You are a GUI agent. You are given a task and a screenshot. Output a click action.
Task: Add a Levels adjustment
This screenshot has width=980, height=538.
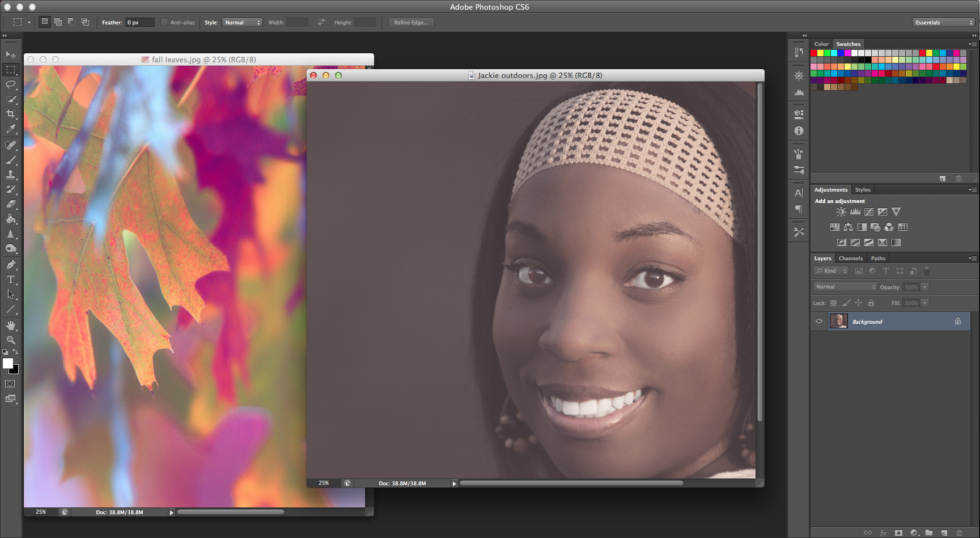click(x=855, y=211)
